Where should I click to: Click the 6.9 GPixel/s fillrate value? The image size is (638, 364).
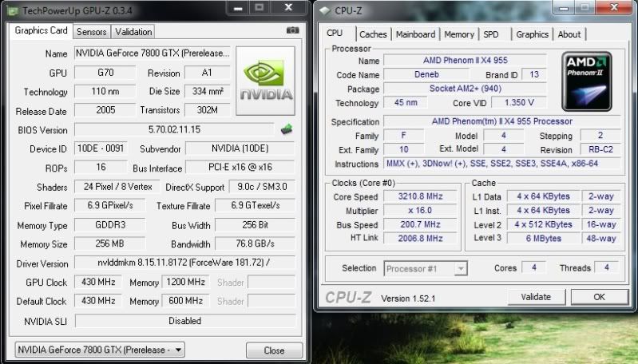(x=110, y=205)
